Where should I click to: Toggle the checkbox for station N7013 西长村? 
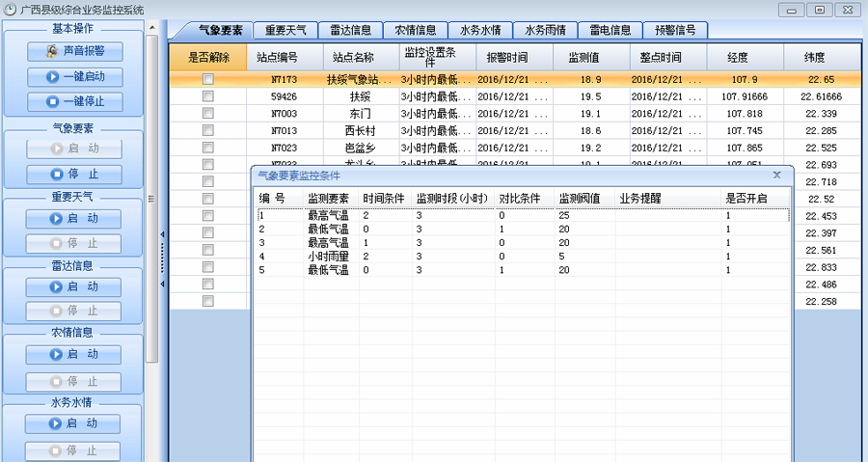[207, 131]
